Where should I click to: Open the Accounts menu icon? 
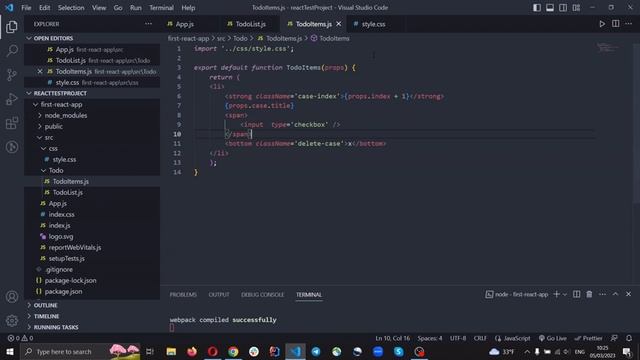tap(12, 297)
